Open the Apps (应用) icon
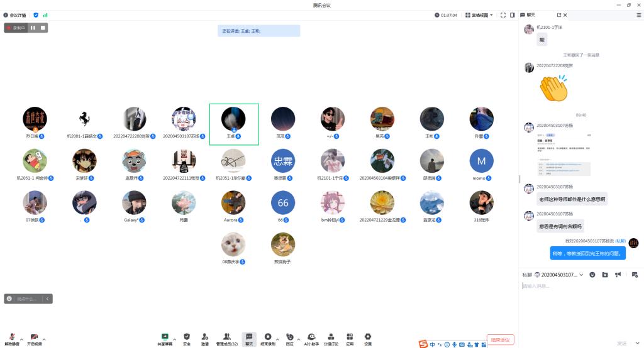 pyautogui.click(x=350, y=337)
